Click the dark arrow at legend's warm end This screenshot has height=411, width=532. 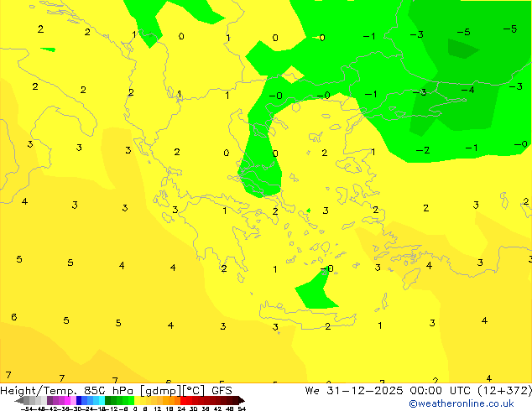pos(242,400)
